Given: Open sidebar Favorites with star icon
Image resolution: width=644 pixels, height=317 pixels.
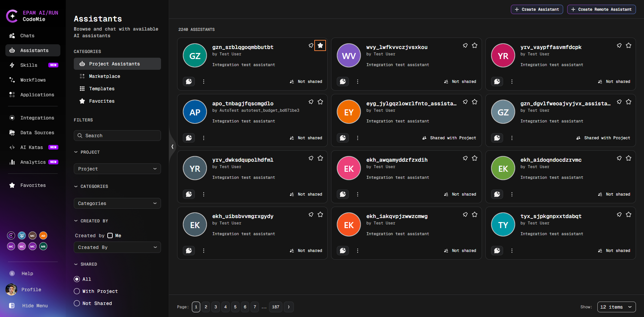Looking at the screenshot, I should point(33,185).
